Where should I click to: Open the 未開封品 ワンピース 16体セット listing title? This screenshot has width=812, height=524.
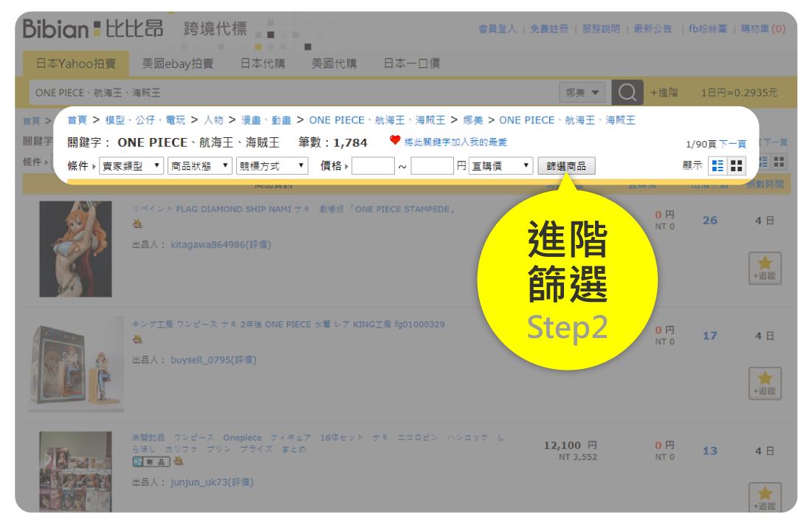pos(318,444)
